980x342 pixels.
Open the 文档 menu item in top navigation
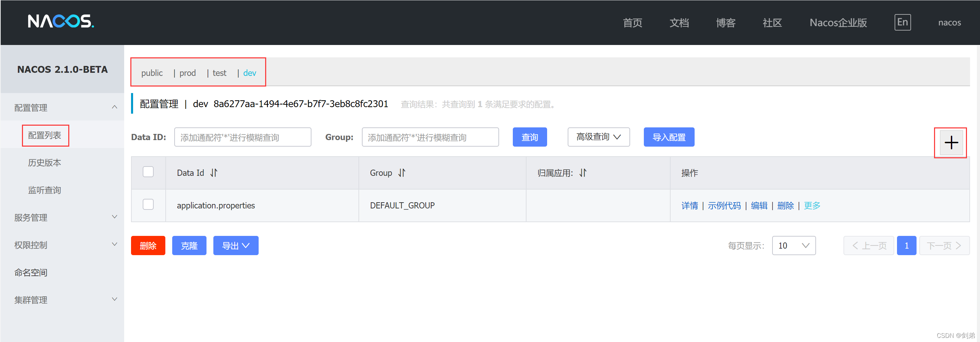[x=680, y=22]
